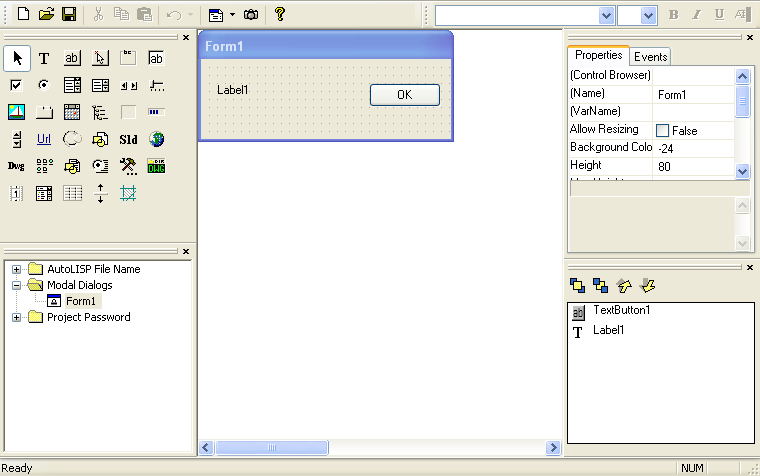Expand the Project Password node
The height and width of the screenshot is (476, 760).
pyautogui.click(x=16, y=317)
